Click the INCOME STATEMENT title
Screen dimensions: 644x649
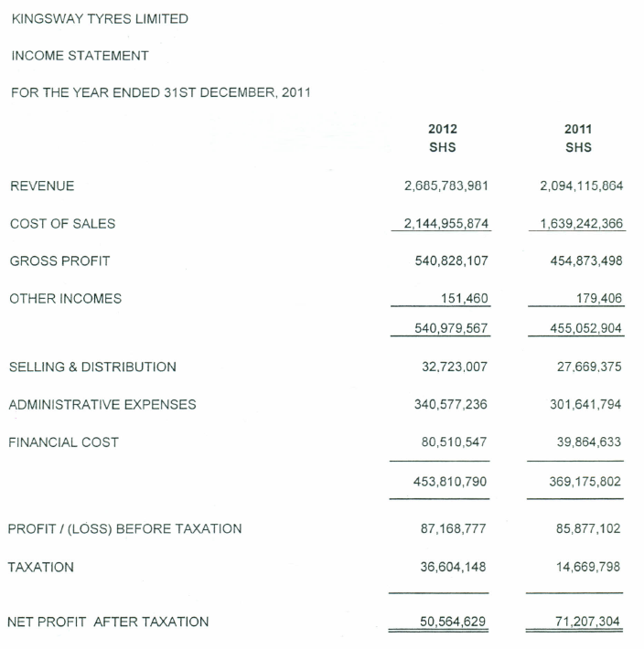point(80,56)
